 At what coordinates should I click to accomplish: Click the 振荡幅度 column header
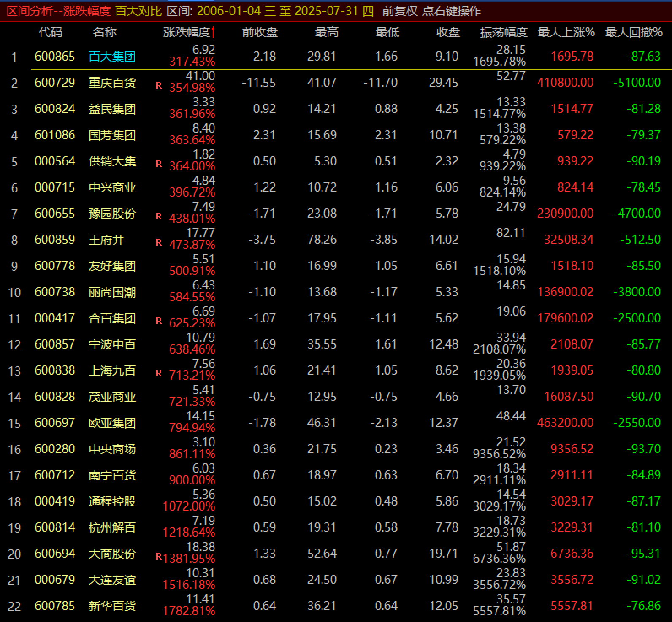pyautogui.click(x=504, y=32)
